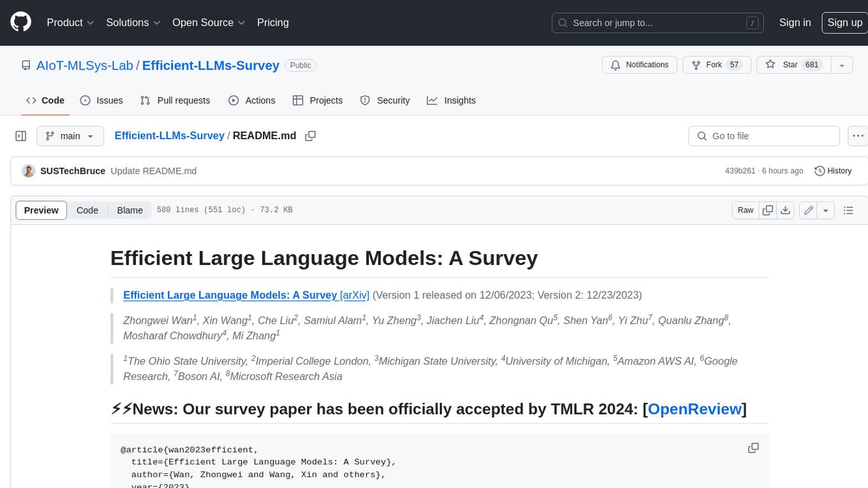Expand the file tree side panel
Screen dimensions: 868x488
pyautogui.click(x=20, y=136)
